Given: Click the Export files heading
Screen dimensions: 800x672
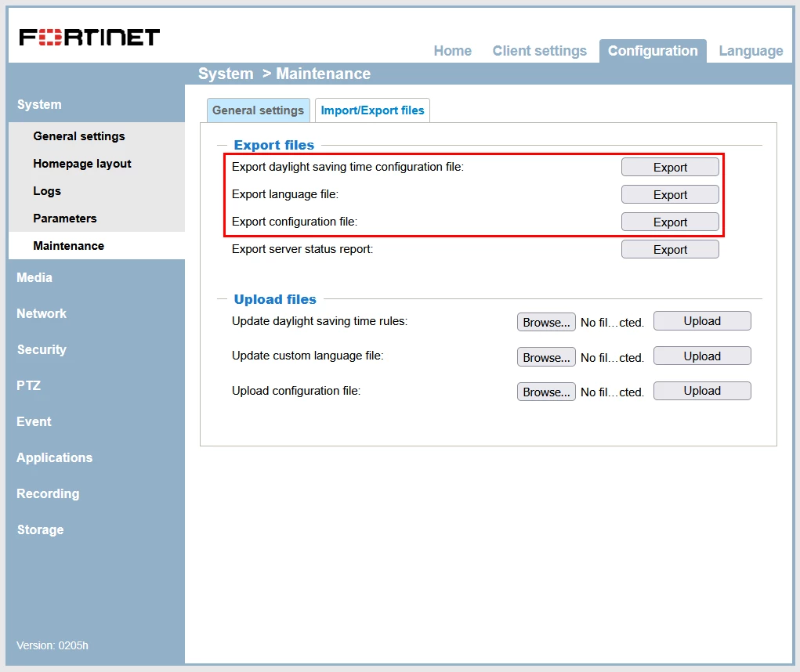Looking at the screenshot, I should [274, 145].
